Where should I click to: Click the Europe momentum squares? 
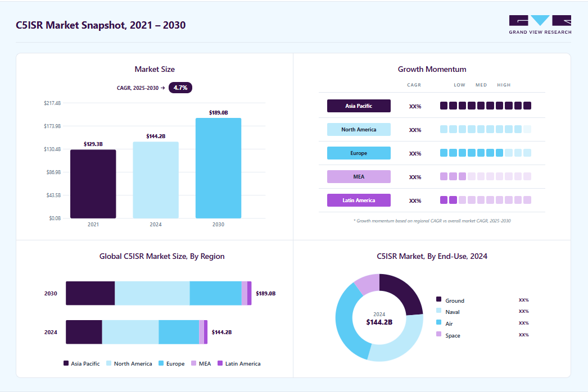click(x=485, y=153)
